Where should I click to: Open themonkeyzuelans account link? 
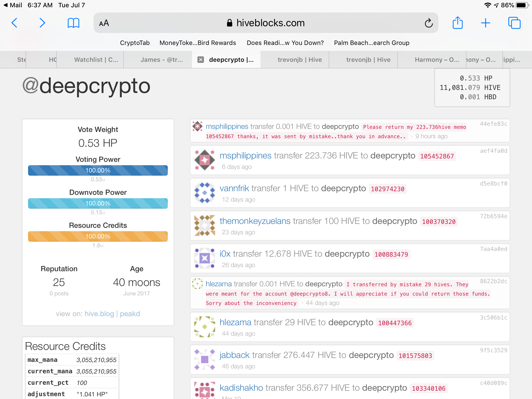tap(255, 221)
